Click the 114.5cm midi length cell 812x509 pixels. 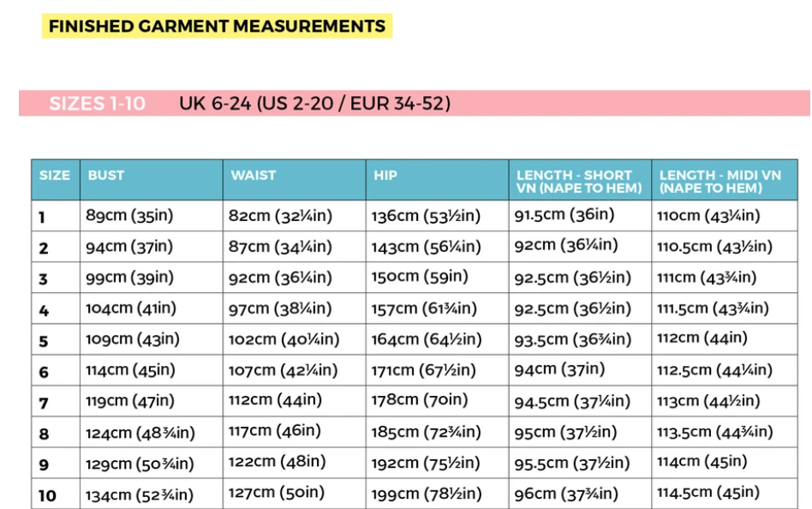point(708,493)
